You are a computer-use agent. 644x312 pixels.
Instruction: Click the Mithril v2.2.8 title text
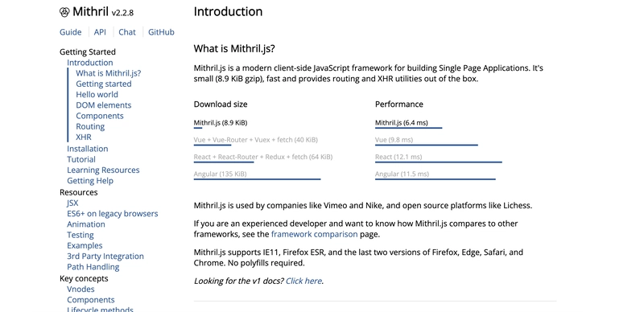click(x=103, y=12)
